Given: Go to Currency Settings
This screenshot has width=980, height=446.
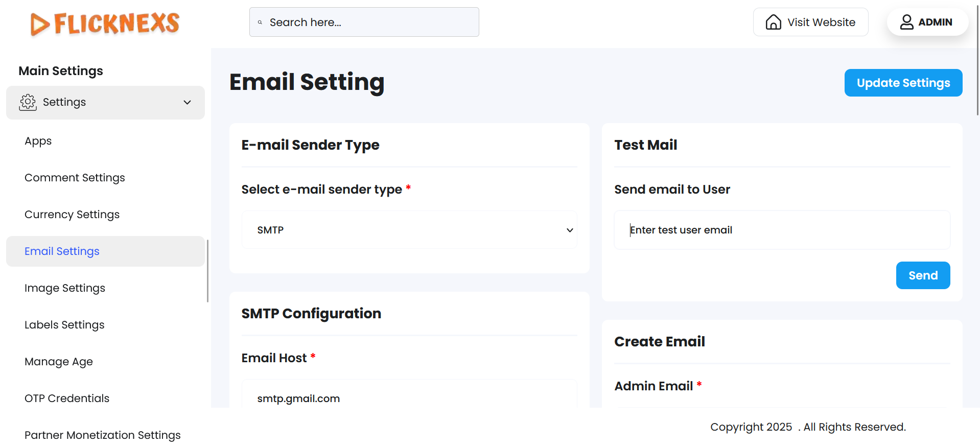Looking at the screenshot, I should tap(72, 215).
